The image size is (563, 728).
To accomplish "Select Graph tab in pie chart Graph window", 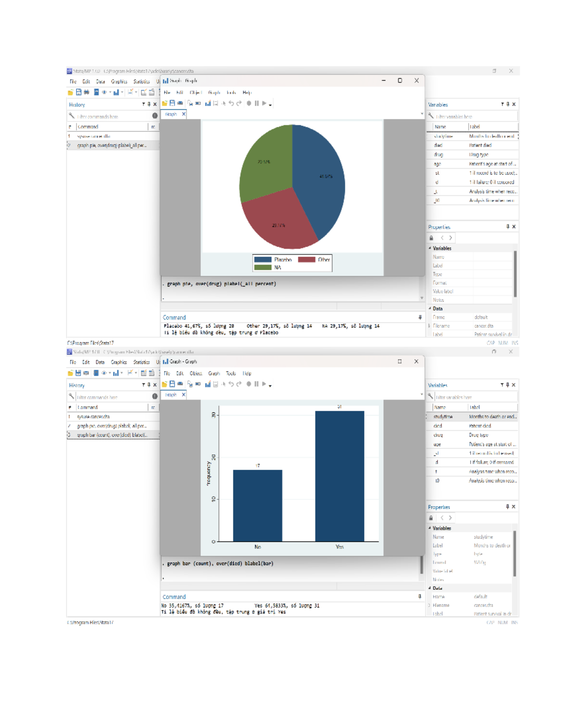I will [171, 114].
